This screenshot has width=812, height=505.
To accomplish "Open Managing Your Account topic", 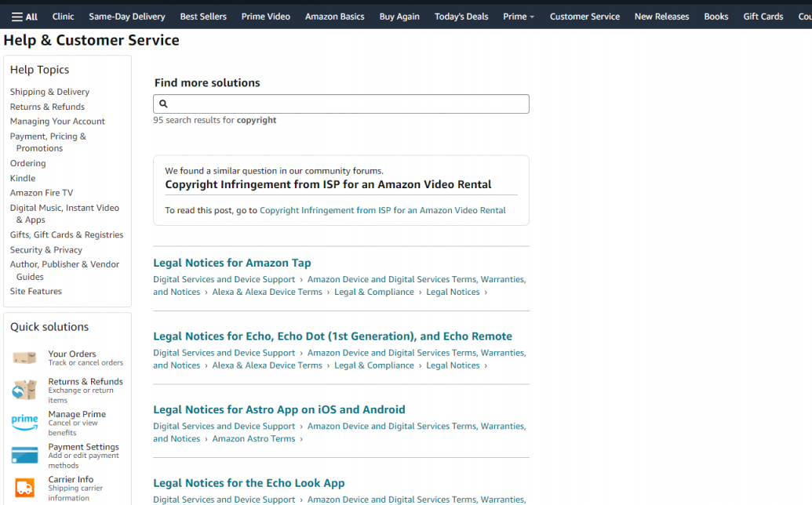I will [x=57, y=121].
